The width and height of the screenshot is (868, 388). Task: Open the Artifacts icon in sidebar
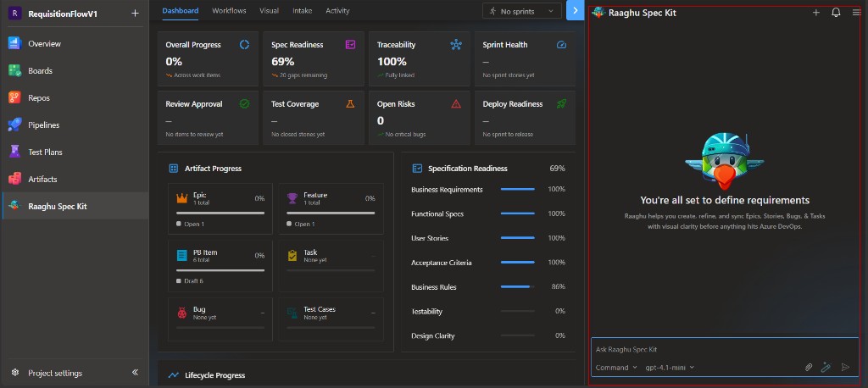14,180
